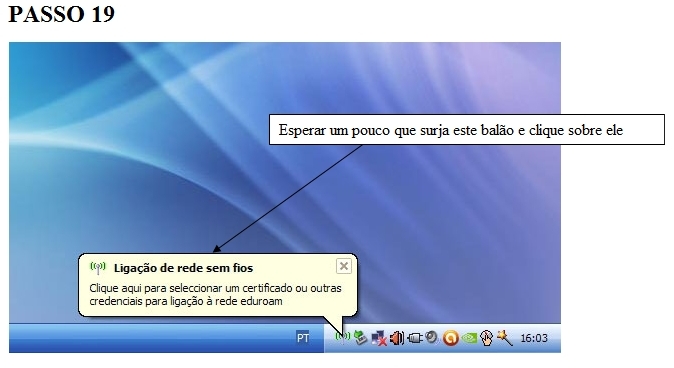
Task: Open the volume speaker tray icon
Action: point(397,338)
